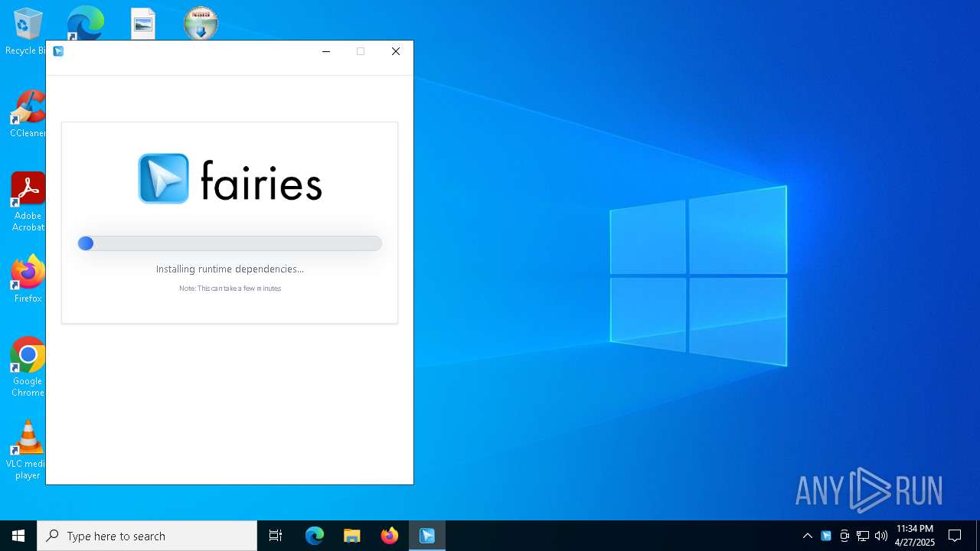Select the image file icon on desktop

tap(143, 24)
